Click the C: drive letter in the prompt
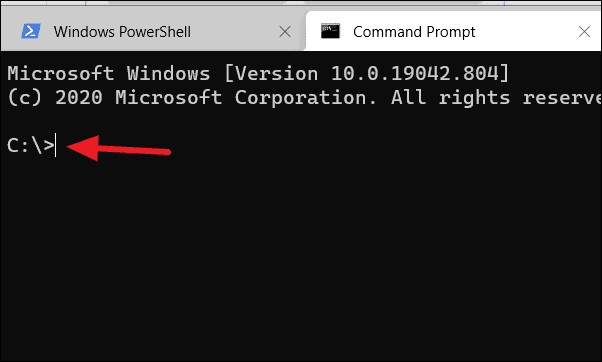Screen dimensions: 602x362 [x=18, y=145]
